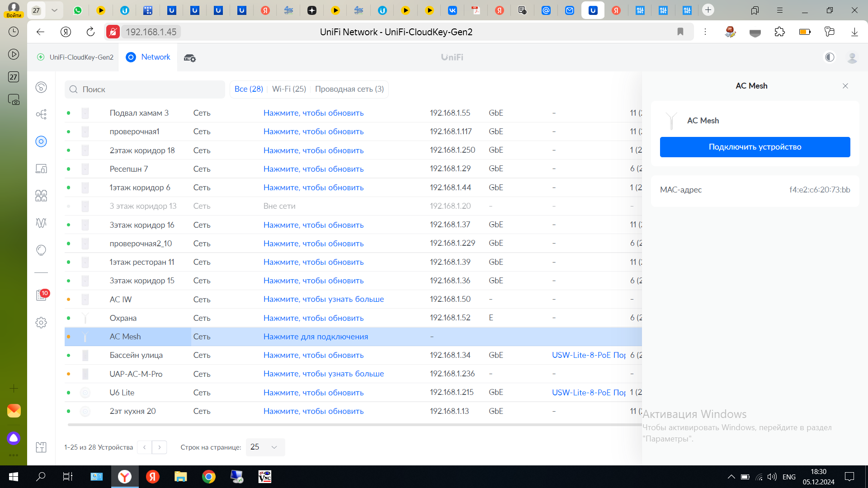This screenshot has height=488, width=868.
Task: Select the Все (28) filter tab
Action: (249, 89)
